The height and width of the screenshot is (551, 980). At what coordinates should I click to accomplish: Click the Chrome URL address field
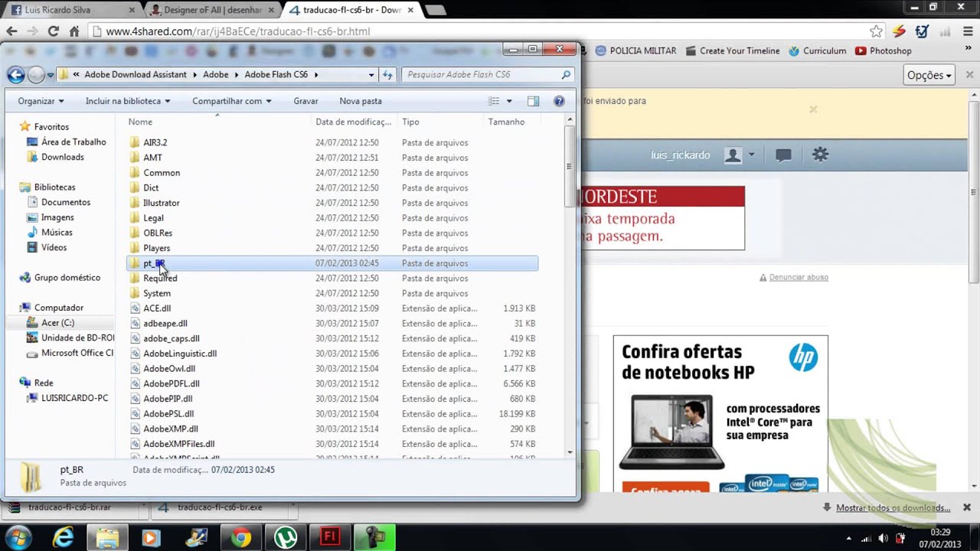(x=482, y=31)
